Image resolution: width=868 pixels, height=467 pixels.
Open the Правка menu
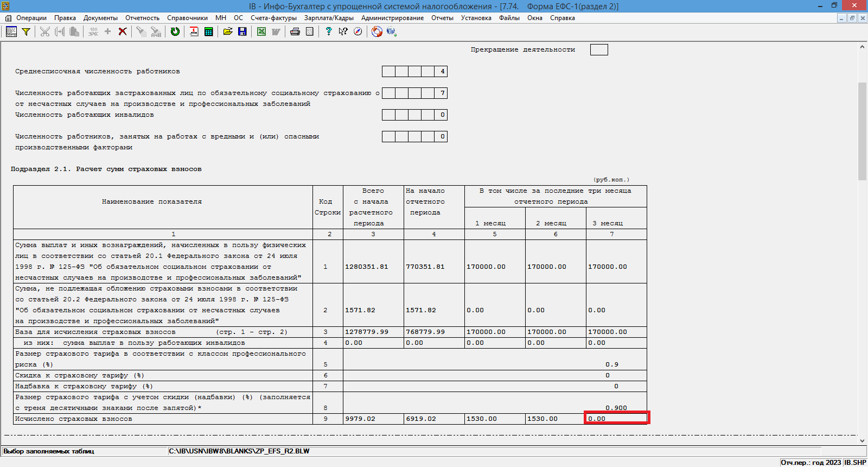65,18
